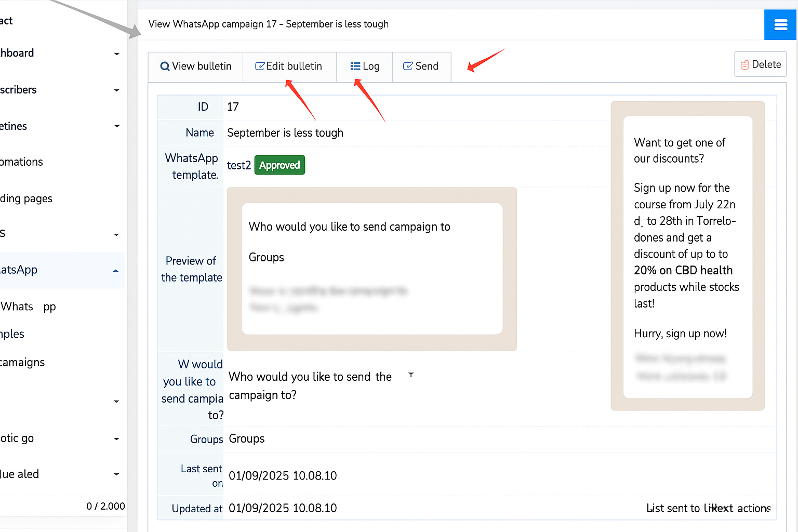798x532 pixels.
Task: Click the page title "View WhatsApp campaign 17"
Action: [x=212, y=24]
